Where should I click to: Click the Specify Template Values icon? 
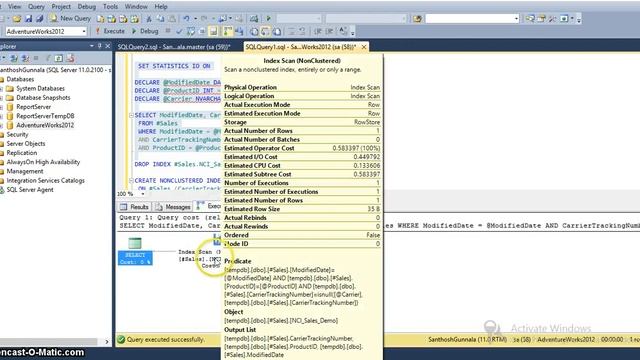[x=343, y=31]
